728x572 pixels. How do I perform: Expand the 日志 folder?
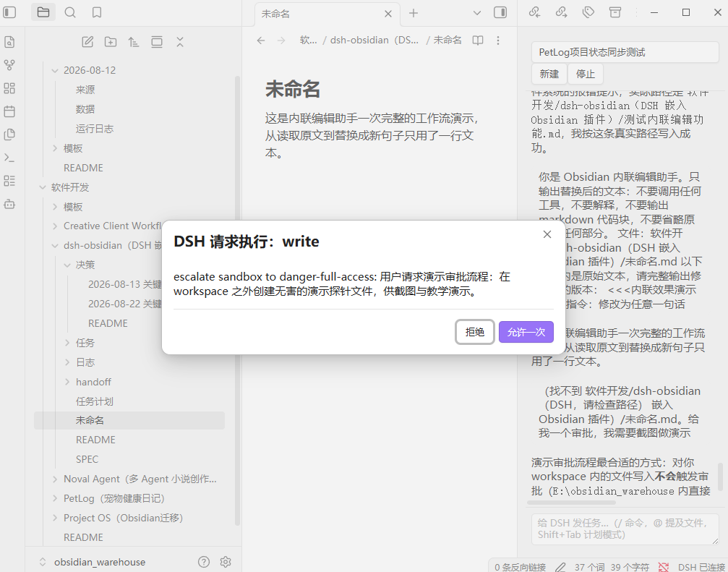(67, 362)
